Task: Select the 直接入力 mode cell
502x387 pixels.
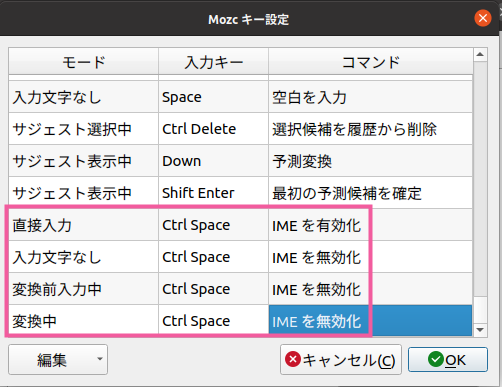Action: point(83,225)
